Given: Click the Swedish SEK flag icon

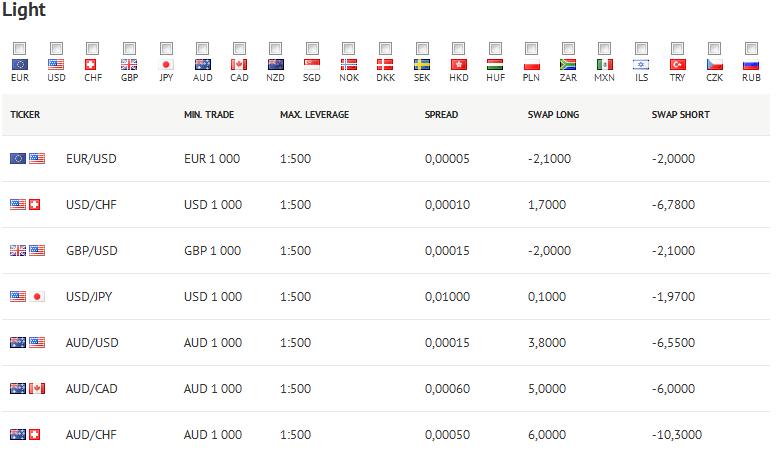Looking at the screenshot, I should point(422,64).
